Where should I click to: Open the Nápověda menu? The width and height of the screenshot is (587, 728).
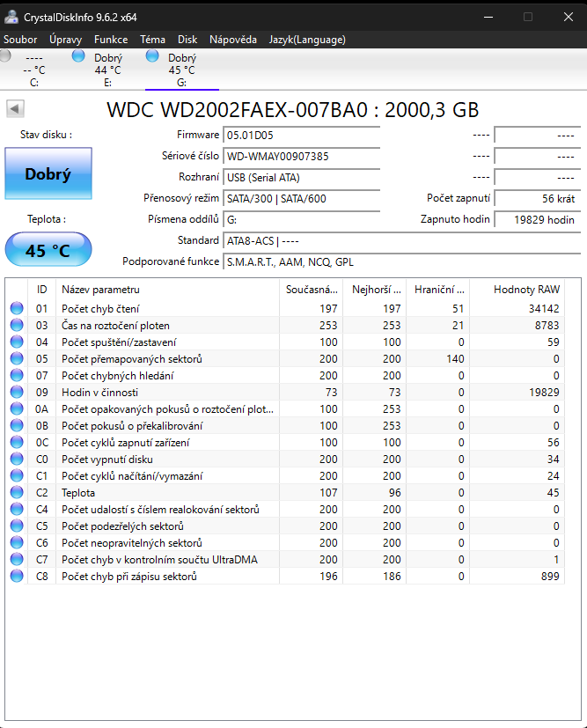pos(233,40)
